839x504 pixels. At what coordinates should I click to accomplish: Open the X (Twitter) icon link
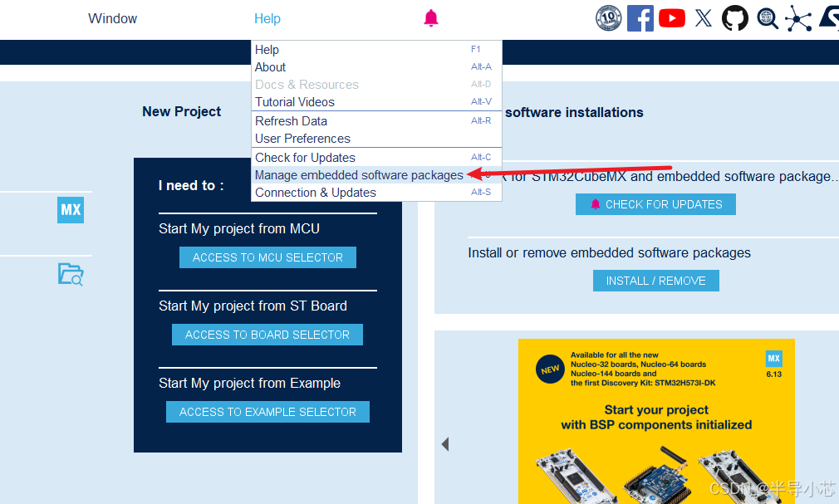pos(704,18)
